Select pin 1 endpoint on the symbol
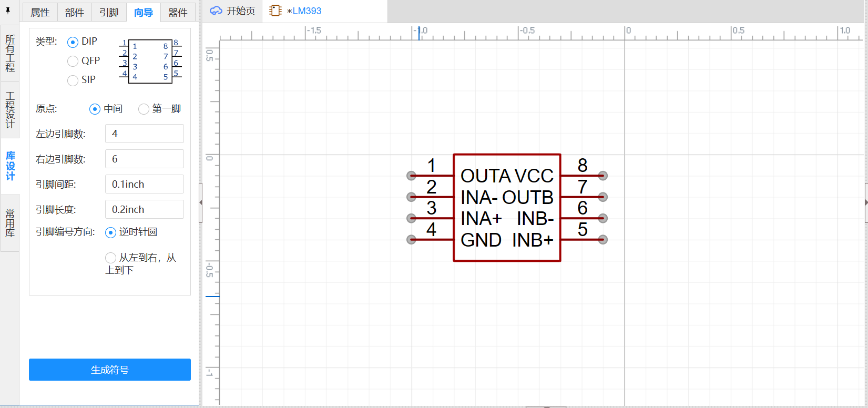The image size is (868, 408). pyautogui.click(x=412, y=176)
